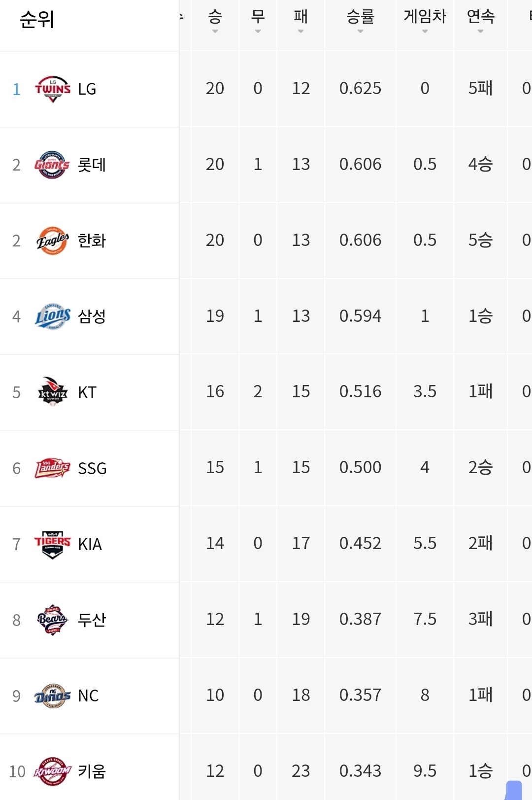
Task: Sort standings by 패 column arrow
Action: [x=300, y=32]
